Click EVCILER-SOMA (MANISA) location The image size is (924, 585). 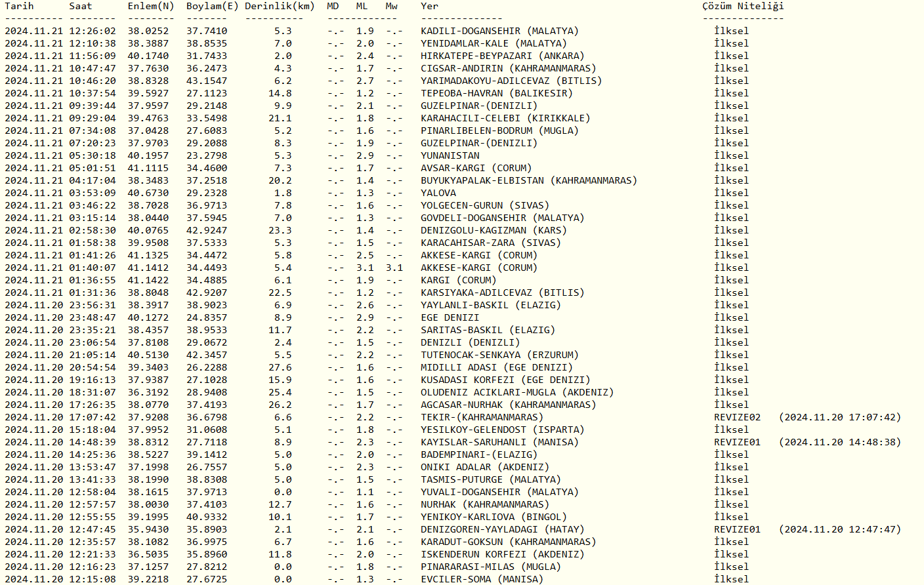pyautogui.click(x=482, y=579)
